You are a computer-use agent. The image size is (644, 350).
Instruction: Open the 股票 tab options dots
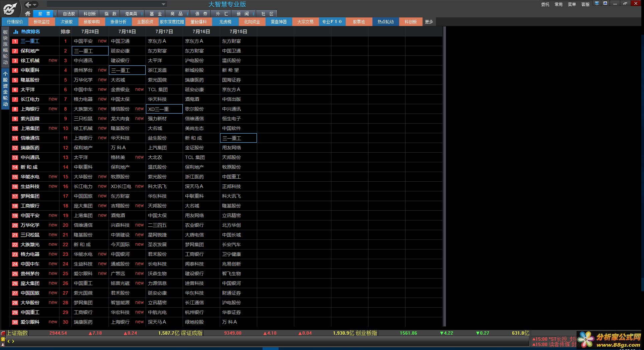pos(55,14)
